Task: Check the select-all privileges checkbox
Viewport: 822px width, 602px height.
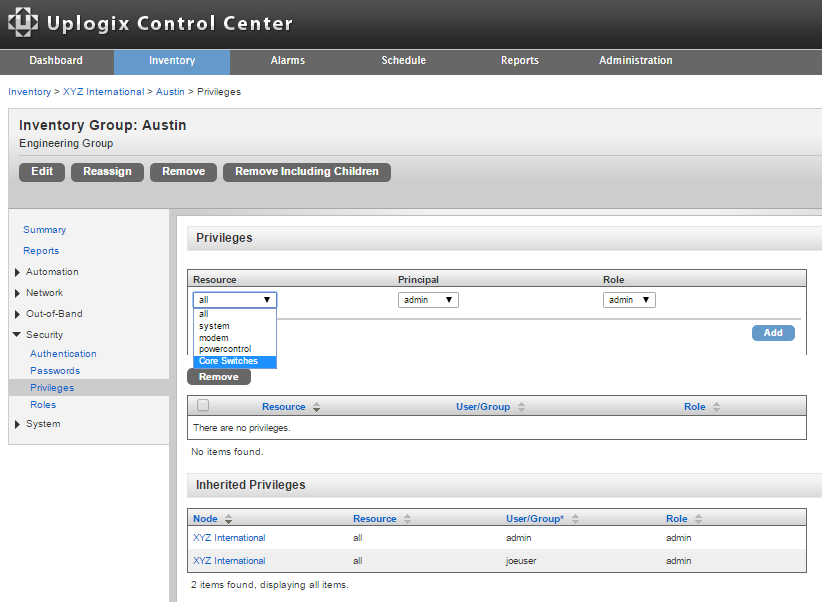Action: pyautogui.click(x=203, y=405)
